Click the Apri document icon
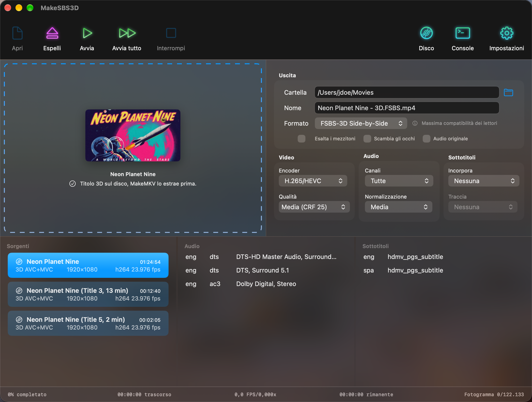The image size is (532, 402). [x=17, y=33]
